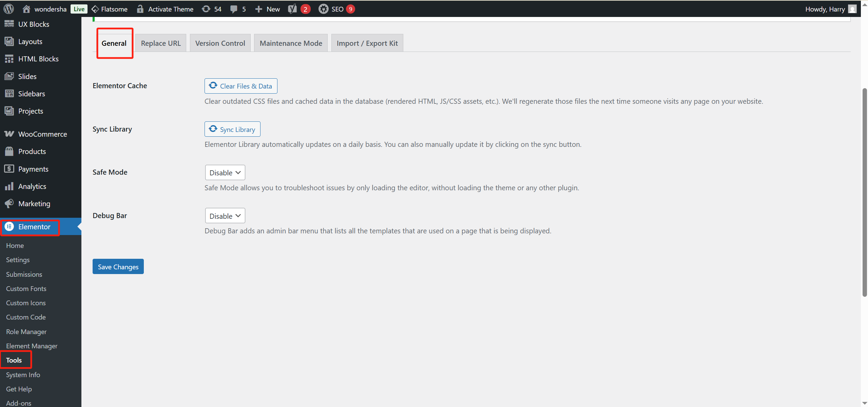Click the Yoast notification icon showing 2
Screen dimensions: 868x407
(x=292, y=9)
